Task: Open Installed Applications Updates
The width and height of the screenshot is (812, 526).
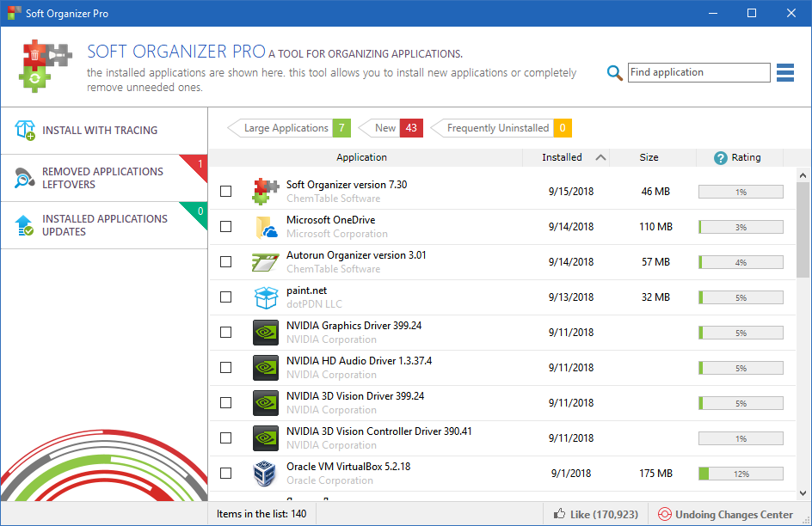Action: tap(104, 225)
